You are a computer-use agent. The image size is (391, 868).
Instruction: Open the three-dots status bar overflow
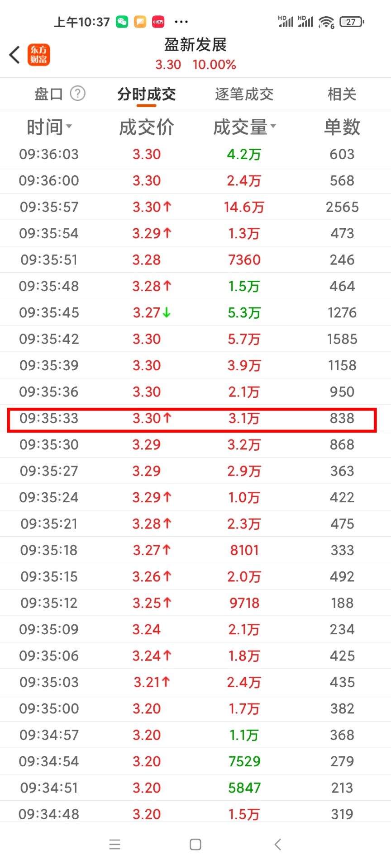pyautogui.click(x=181, y=22)
